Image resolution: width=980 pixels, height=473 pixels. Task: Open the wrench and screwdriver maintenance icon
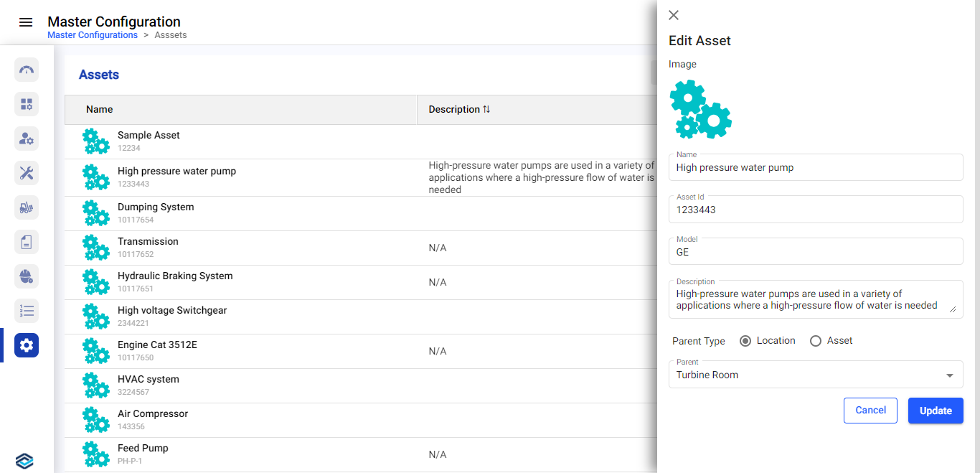click(x=27, y=173)
